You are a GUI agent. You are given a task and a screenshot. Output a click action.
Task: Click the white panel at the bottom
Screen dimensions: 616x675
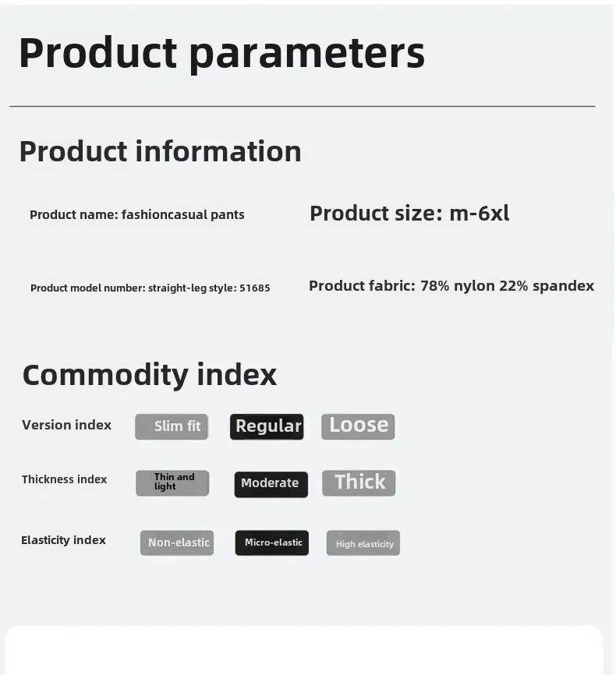303,650
